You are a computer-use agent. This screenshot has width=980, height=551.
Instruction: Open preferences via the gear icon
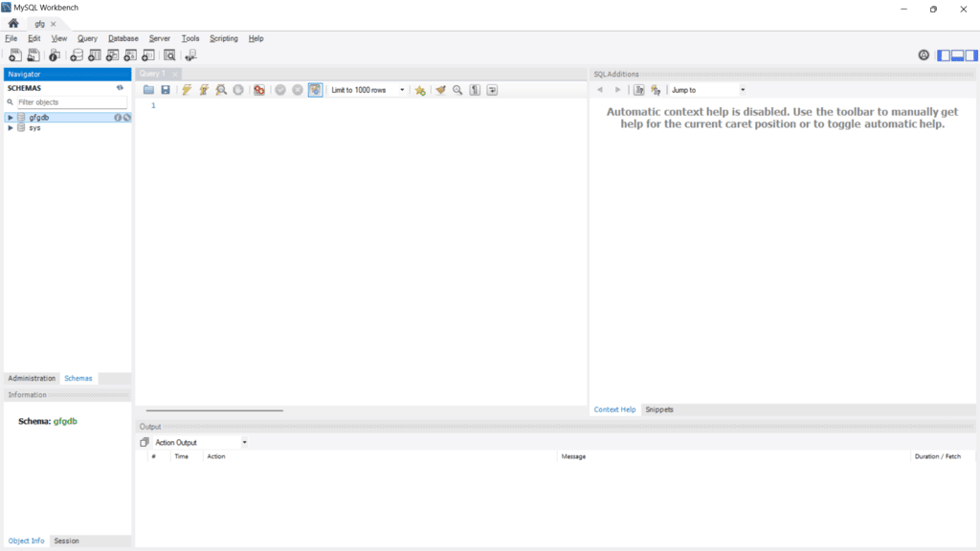point(924,55)
